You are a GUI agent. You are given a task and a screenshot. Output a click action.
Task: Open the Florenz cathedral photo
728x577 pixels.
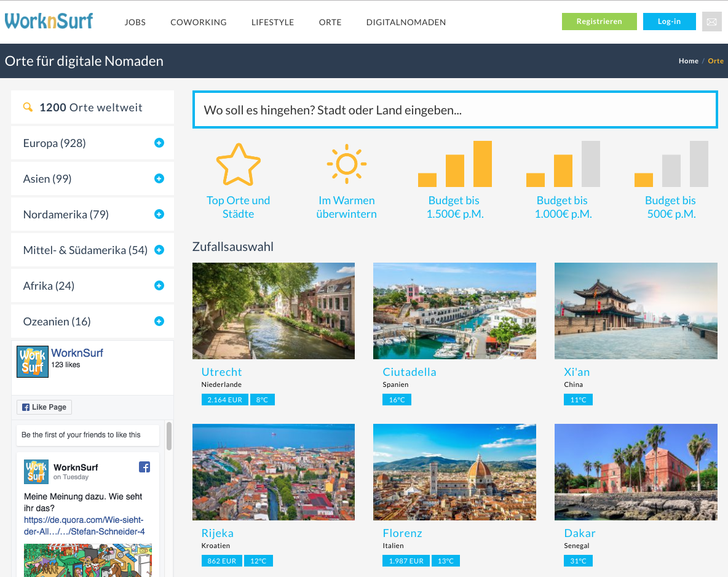click(x=454, y=472)
